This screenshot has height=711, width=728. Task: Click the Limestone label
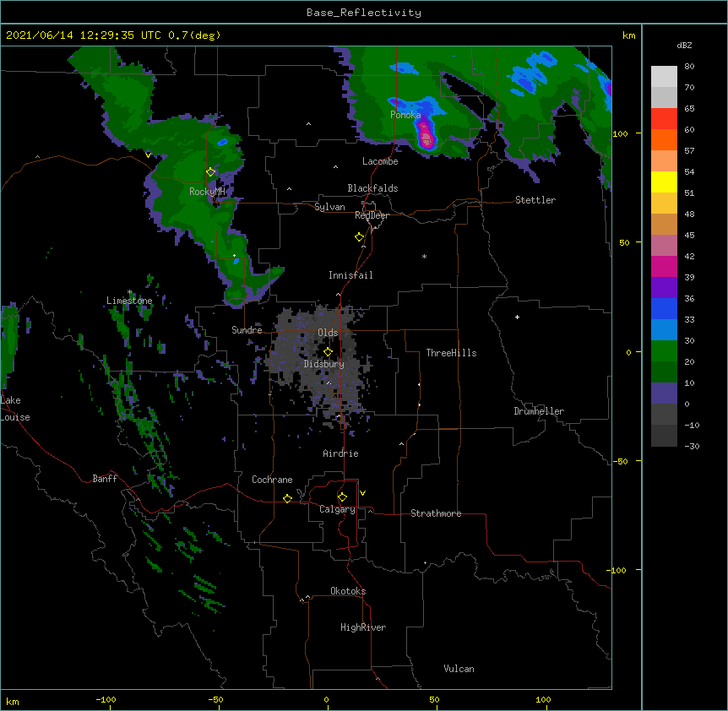pyautogui.click(x=129, y=301)
